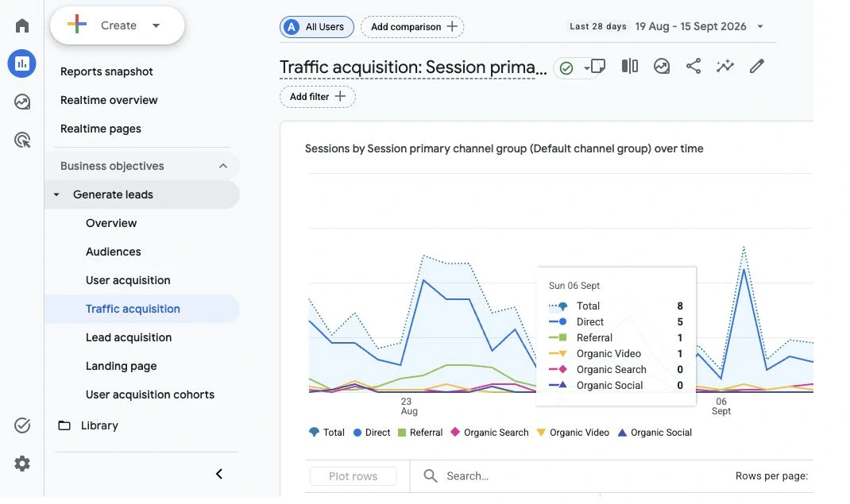
Task: Collapse the navigation with left chevron
Action: coord(219,474)
